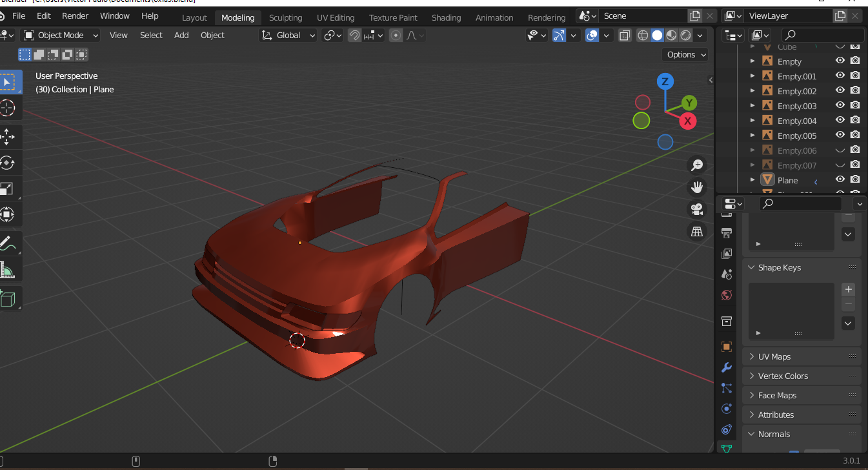The width and height of the screenshot is (868, 470).
Task: Open the Render menu
Action: click(75, 15)
